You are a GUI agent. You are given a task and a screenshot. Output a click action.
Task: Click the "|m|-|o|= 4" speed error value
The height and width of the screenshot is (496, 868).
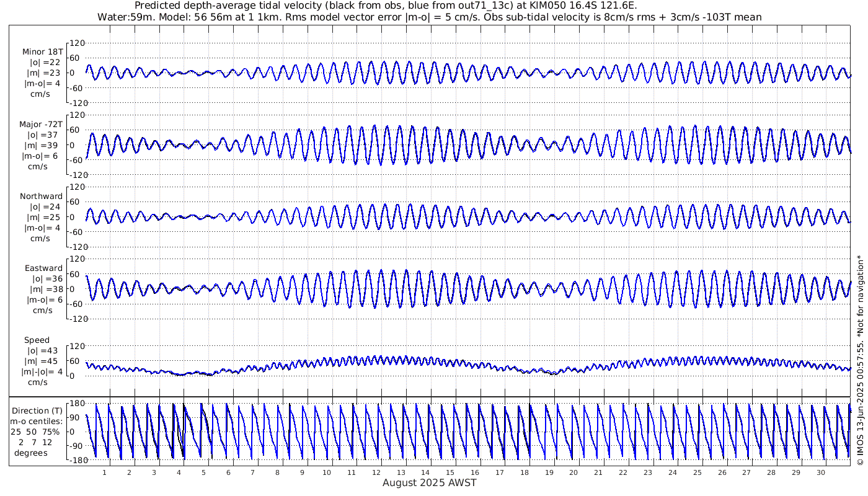(x=43, y=372)
